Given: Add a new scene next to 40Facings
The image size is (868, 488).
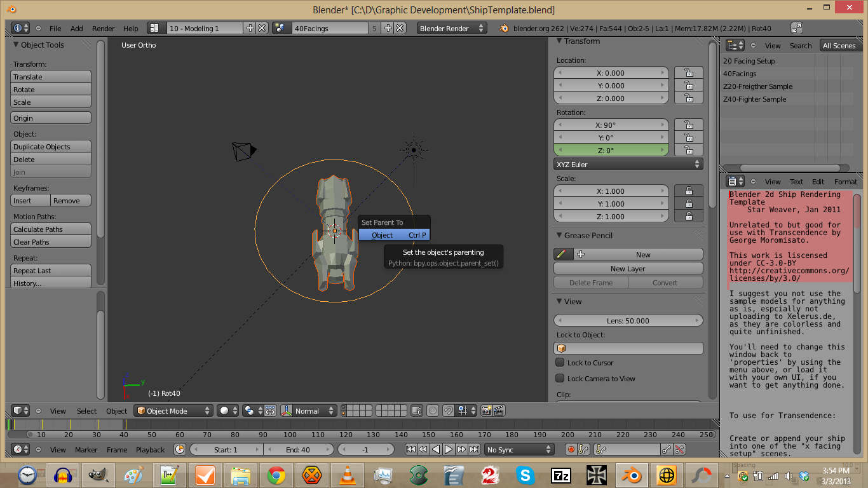Looking at the screenshot, I should point(388,28).
